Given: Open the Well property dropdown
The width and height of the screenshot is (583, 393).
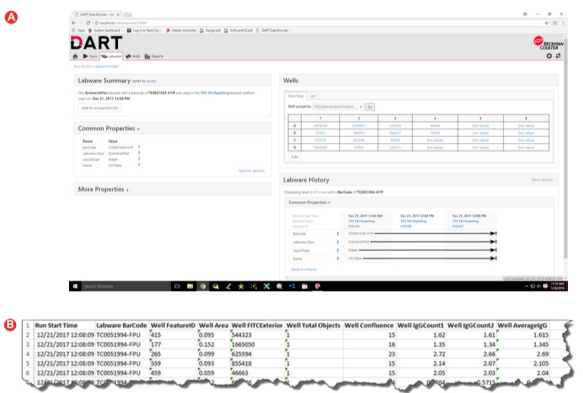Looking at the screenshot, I should [x=338, y=107].
